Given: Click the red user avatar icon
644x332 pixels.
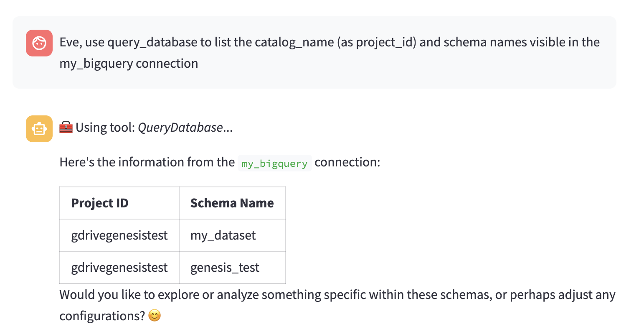Looking at the screenshot, I should pos(39,43).
